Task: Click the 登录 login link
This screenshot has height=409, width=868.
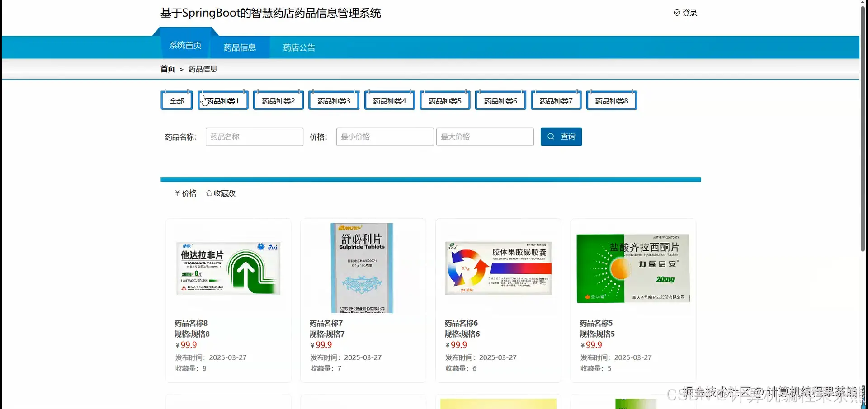Action: [689, 13]
